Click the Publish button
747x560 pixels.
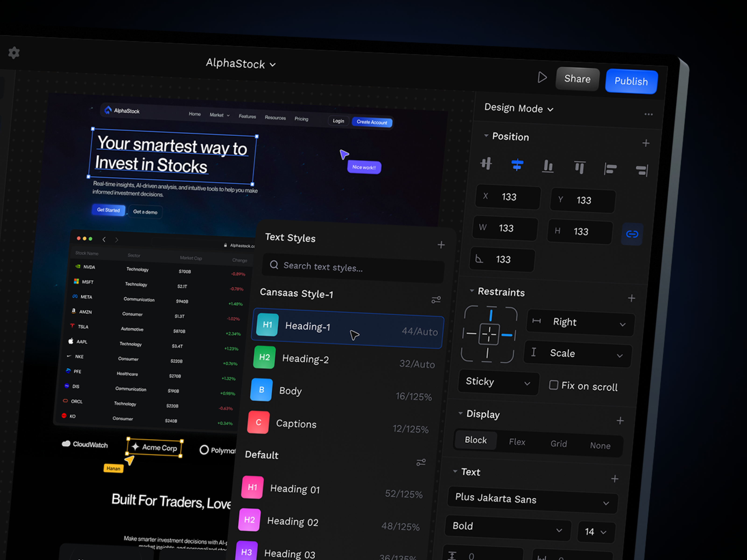[x=631, y=81]
